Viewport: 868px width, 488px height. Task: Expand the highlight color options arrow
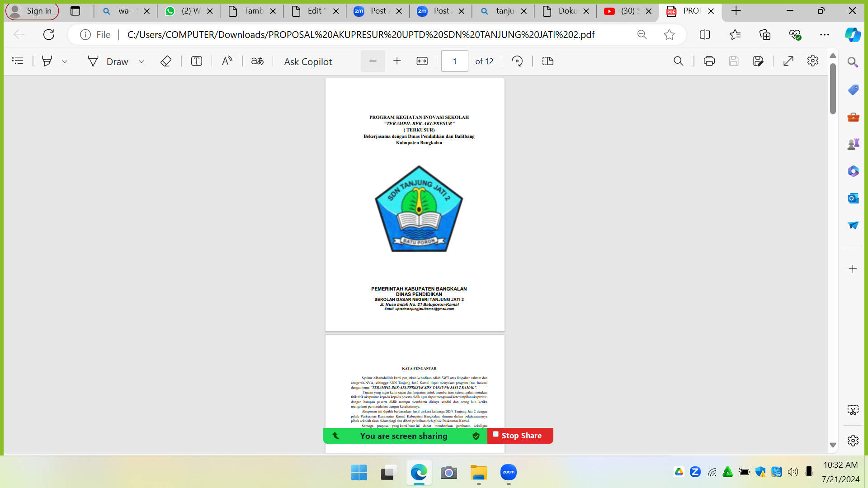65,61
